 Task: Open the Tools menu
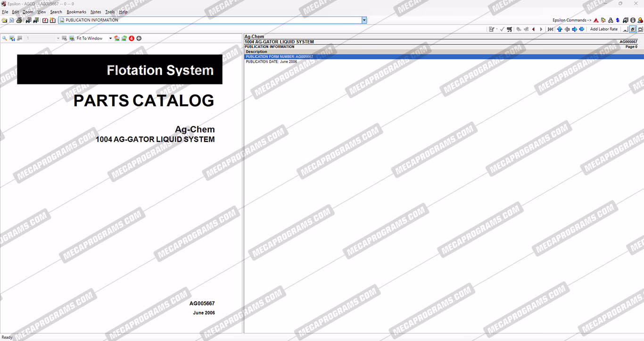(110, 12)
